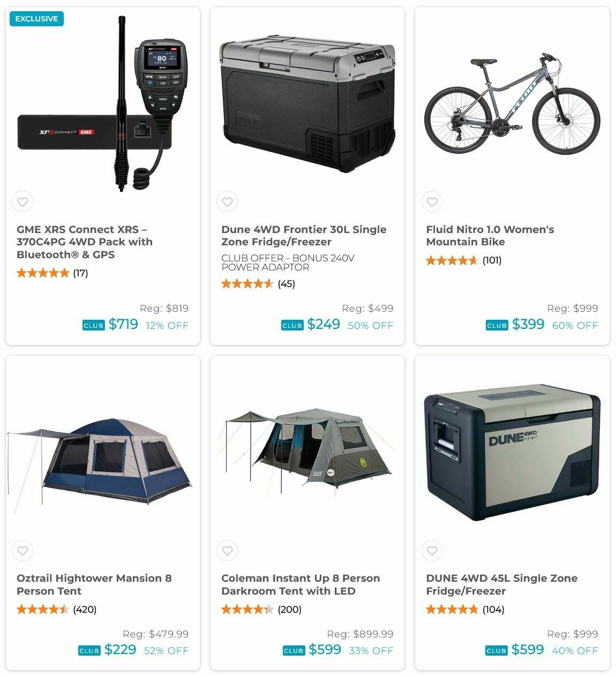This screenshot has width=616, height=676.
Task: Open Coleman Instant Up Darkroom Tent link
Action: click(x=301, y=584)
